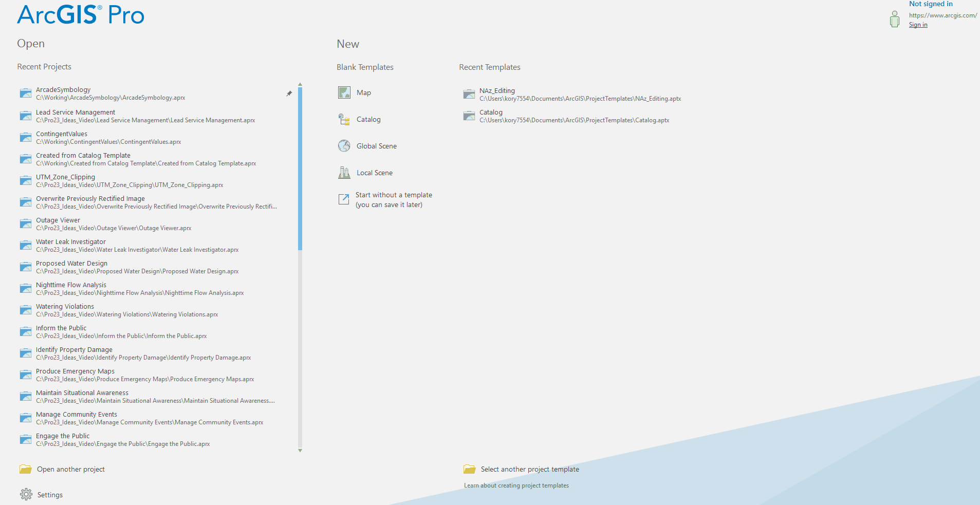Open the UTM_Zone_Clipping project
Screen dimensions: 980x505
coord(65,177)
